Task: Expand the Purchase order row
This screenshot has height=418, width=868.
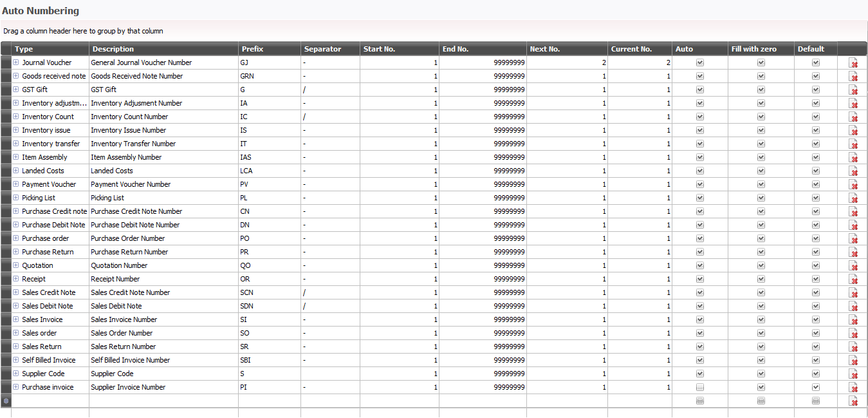Action: click(x=16, y=238)
